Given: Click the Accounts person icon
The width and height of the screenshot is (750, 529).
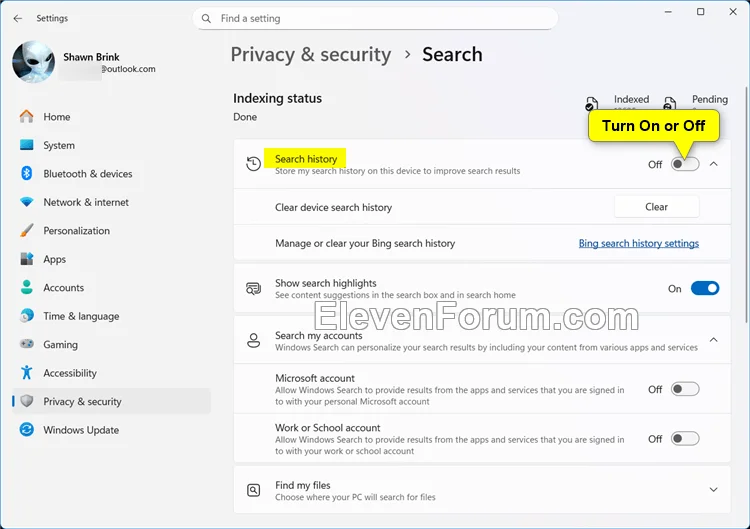Looking at the screenshot, I should tap(27, 287).
